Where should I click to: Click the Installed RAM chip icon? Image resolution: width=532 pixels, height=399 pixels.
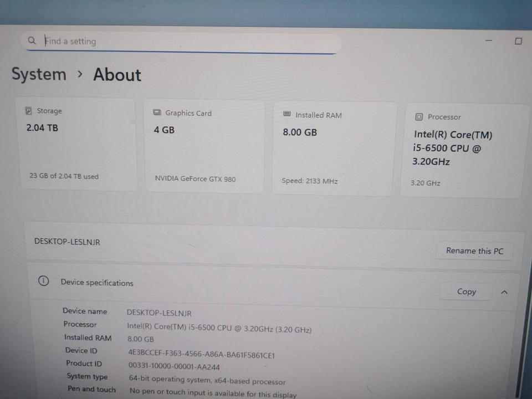tap(287, 114)
